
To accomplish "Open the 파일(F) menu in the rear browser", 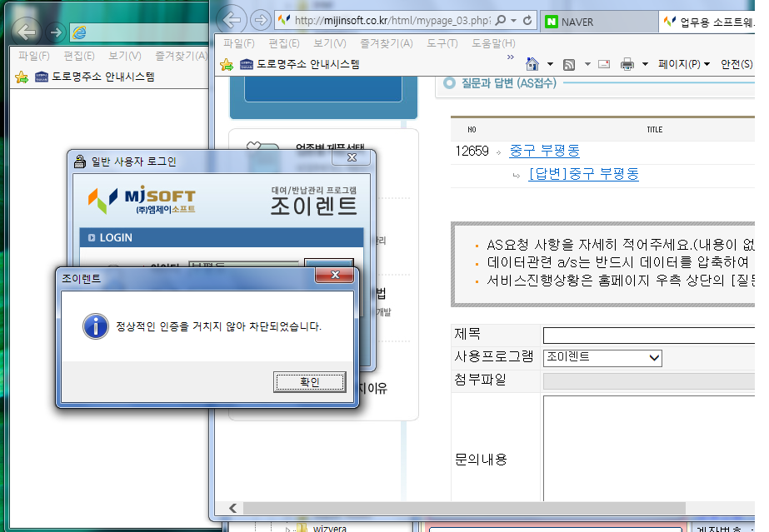I will click(34, 56).
